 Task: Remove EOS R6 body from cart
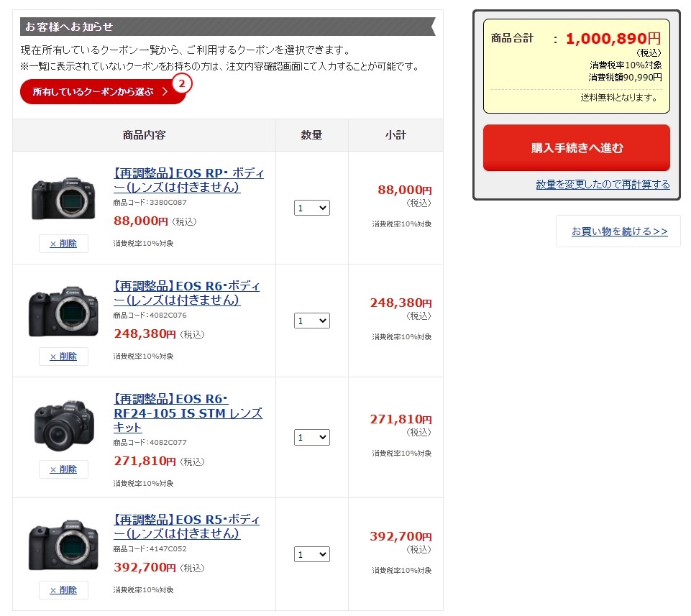point(63,357)
